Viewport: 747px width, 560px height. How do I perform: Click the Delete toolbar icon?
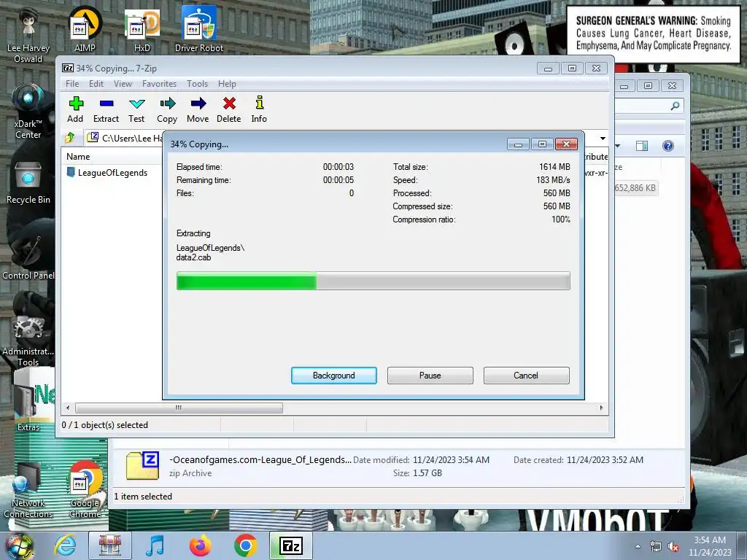[x=228, y=109]
